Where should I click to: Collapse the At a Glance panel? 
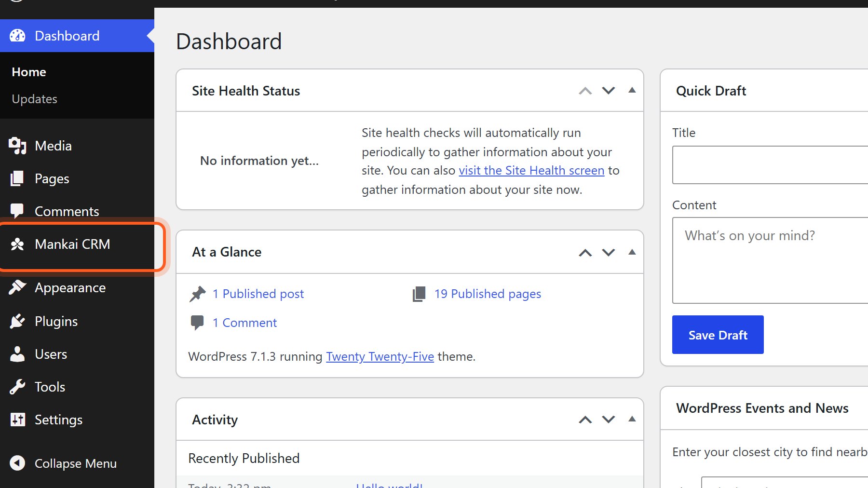(x=632, y=252)
